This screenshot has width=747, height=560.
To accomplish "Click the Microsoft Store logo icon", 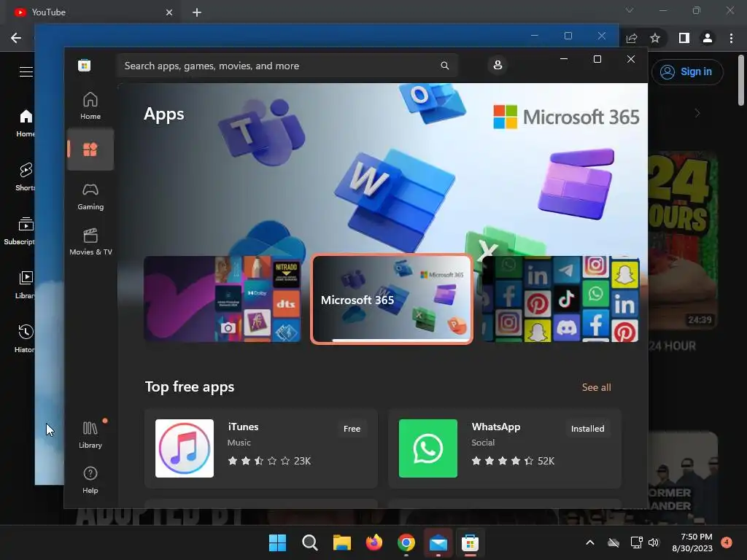I will (85, 65).
